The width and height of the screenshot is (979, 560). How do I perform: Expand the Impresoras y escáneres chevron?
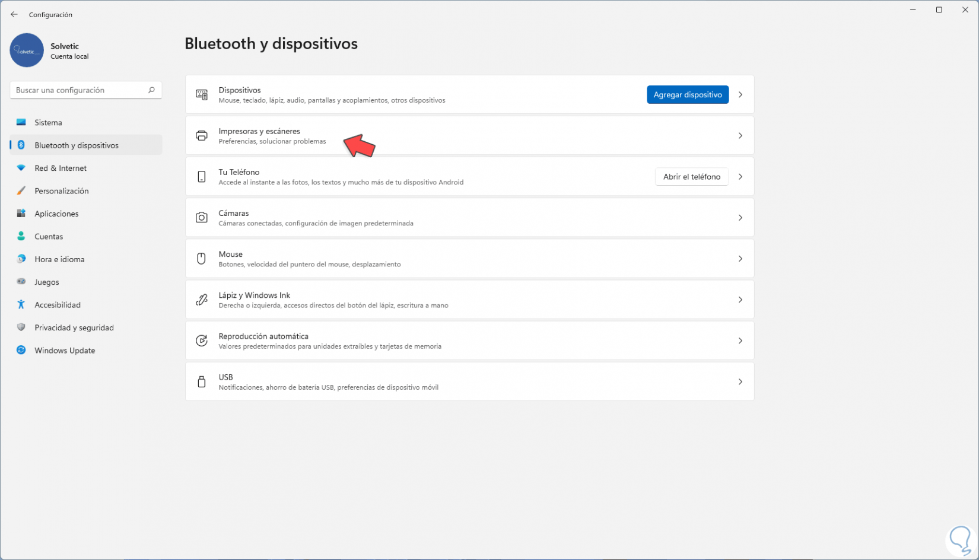pyautogui.click(x=740, y=136)
